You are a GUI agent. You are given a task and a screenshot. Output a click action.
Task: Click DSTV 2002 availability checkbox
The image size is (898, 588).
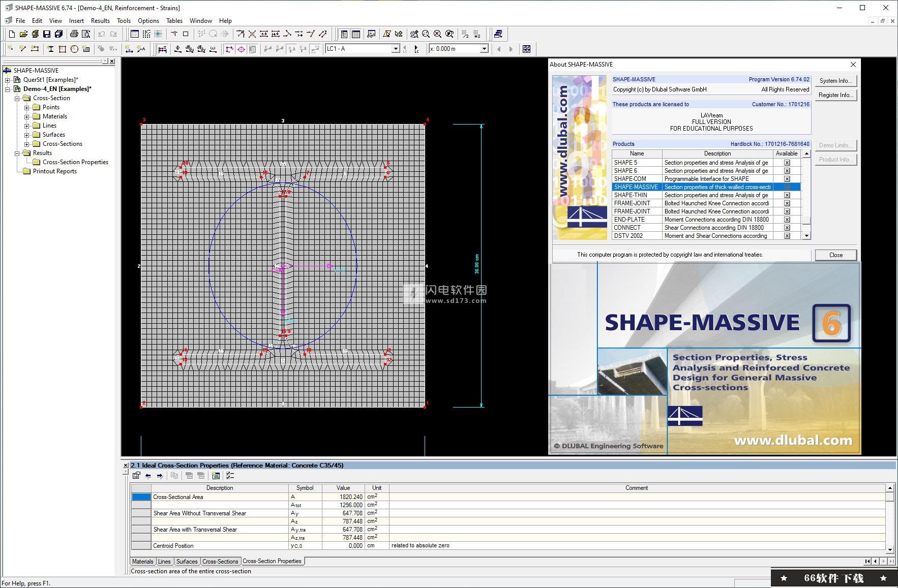(787, 236)
